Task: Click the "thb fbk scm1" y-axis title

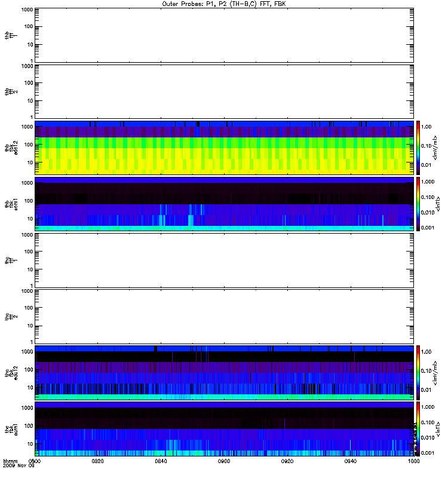Action: tap(11, 204)
